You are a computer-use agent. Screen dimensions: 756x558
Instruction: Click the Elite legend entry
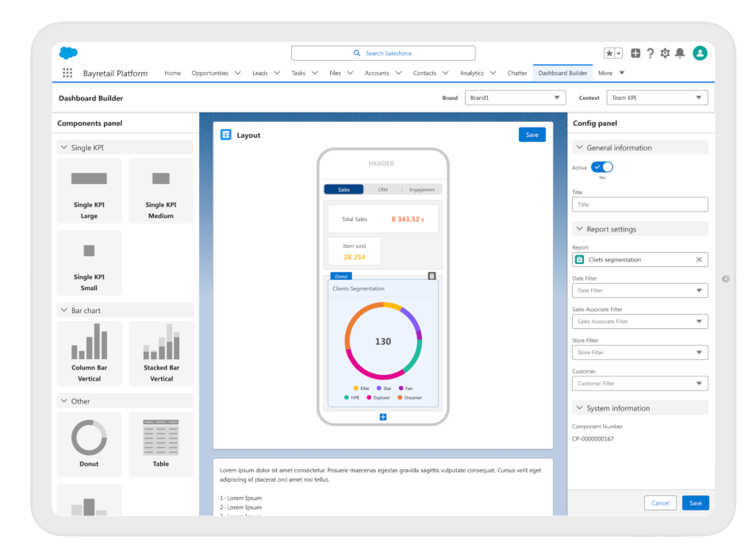(x=361, y=388)
